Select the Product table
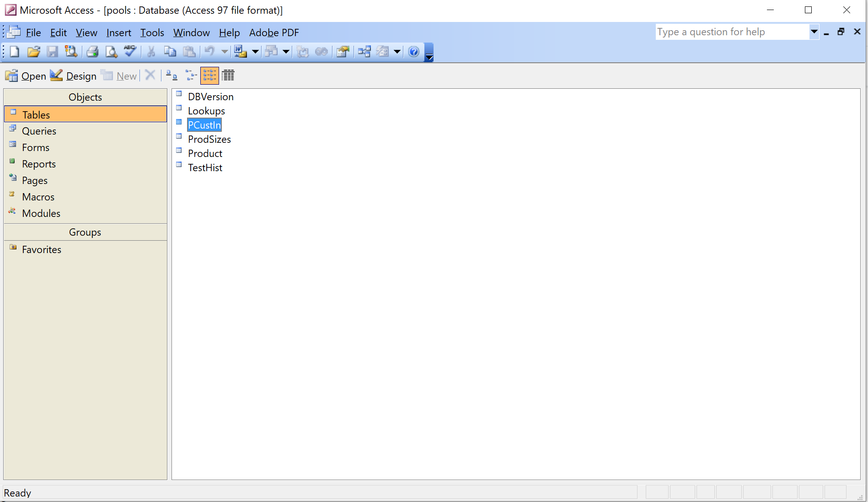Image resolution: width=868 pixels, height=502 pixels. (205, 153)
